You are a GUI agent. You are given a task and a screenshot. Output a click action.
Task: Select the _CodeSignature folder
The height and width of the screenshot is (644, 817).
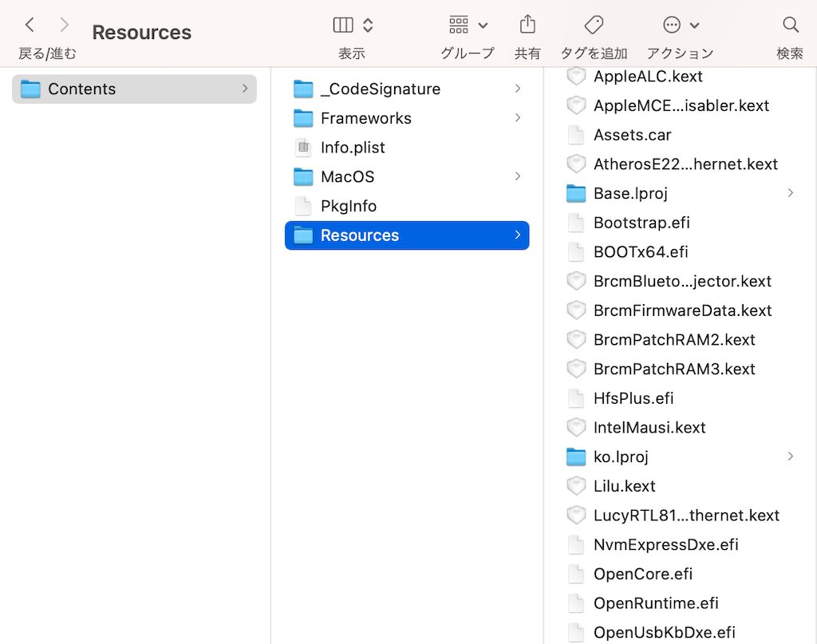[x=407, y=89]
